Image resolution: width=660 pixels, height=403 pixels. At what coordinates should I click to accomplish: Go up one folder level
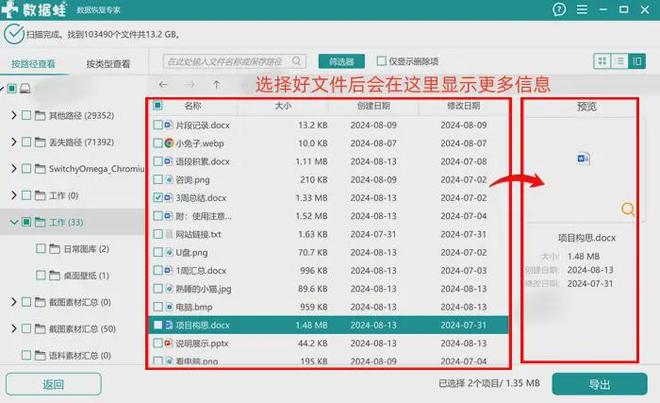pyautogui.click(x=216, y=85)
